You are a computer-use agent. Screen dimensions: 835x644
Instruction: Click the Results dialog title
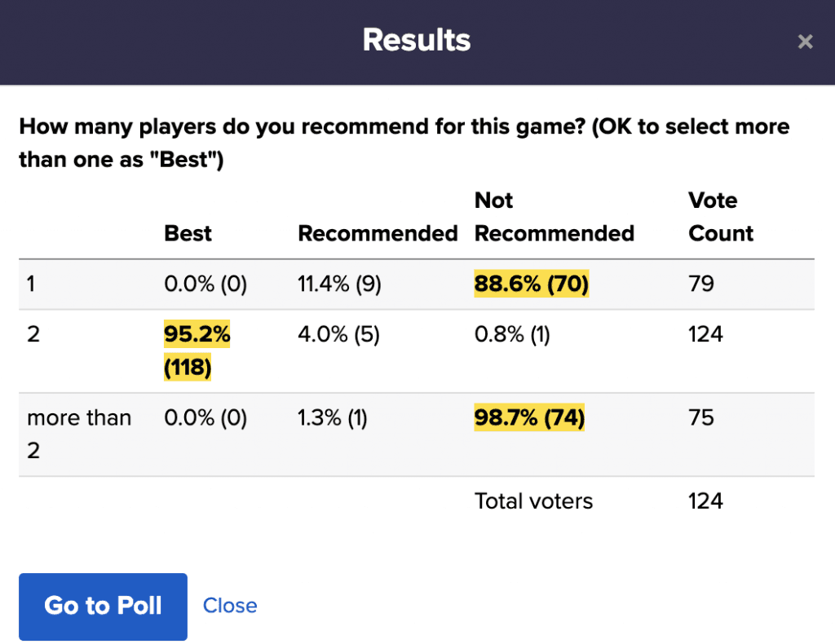417,40
